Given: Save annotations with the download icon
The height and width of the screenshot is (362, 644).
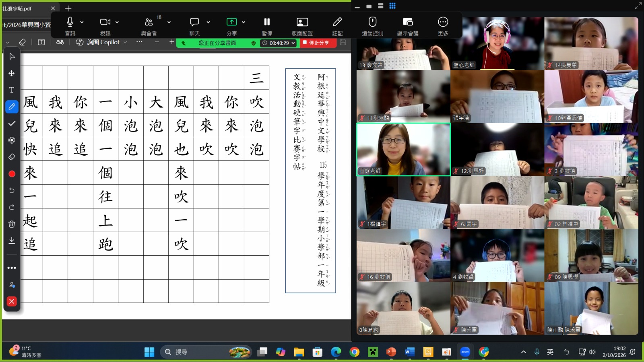Looking at the screenshot, I should coord(12,241).
